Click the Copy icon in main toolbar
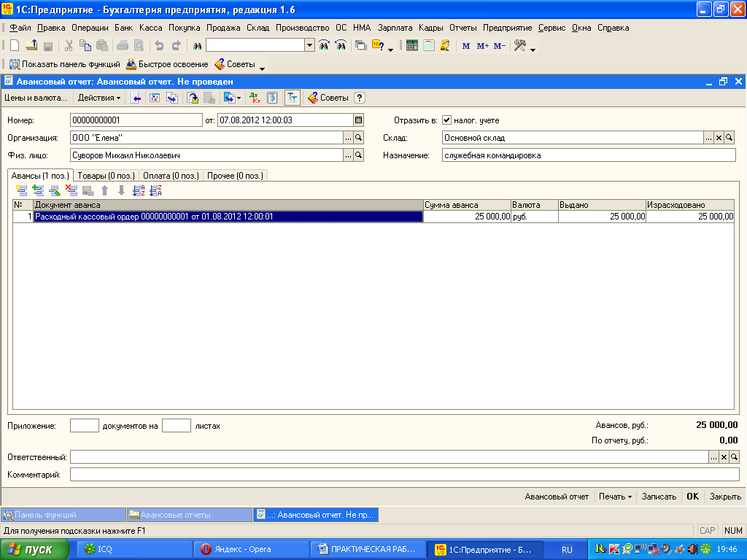Screen dimensions: 747x560 (x=85, y=45)
